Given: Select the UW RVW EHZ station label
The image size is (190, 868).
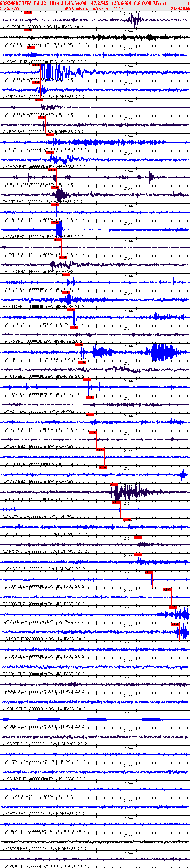Looking at the screenshot, I should click(43, 97).
